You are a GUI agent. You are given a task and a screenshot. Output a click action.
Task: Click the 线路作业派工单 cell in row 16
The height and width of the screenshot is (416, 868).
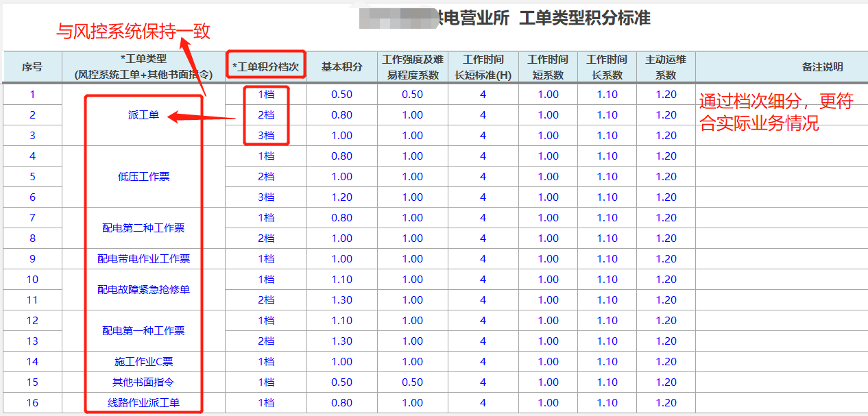pyautogui.click(x=143, y=403)
